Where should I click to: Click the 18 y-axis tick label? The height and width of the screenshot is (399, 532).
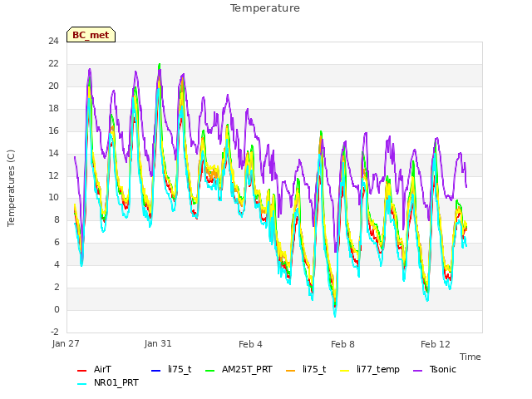tap(53, 109)
